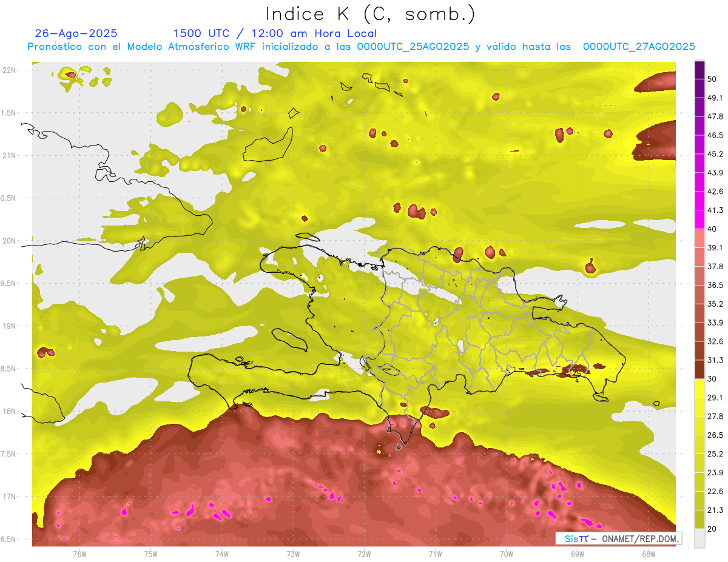Click the '70W' longitude axis label
This screenshot has width=728, height=562.
507,554
